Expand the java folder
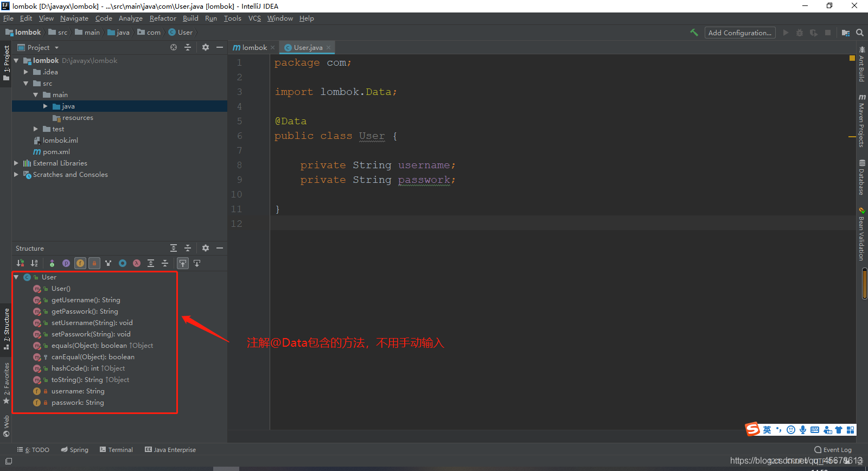Screen dimensions: 868x471 46,106
